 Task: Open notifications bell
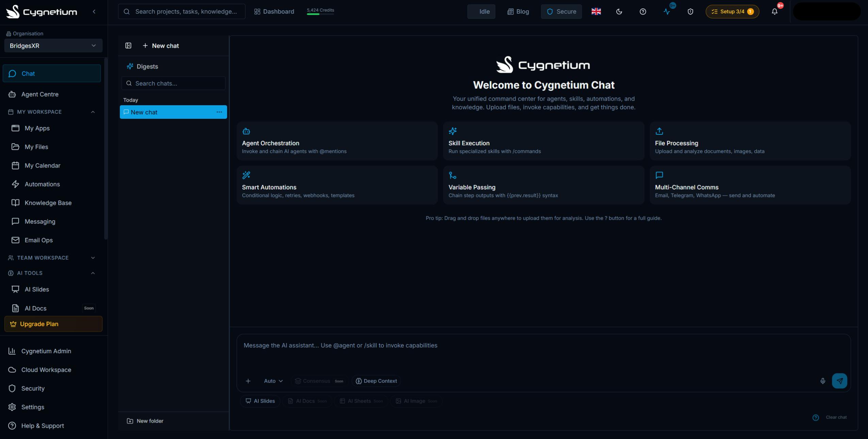tap(774, 12)
